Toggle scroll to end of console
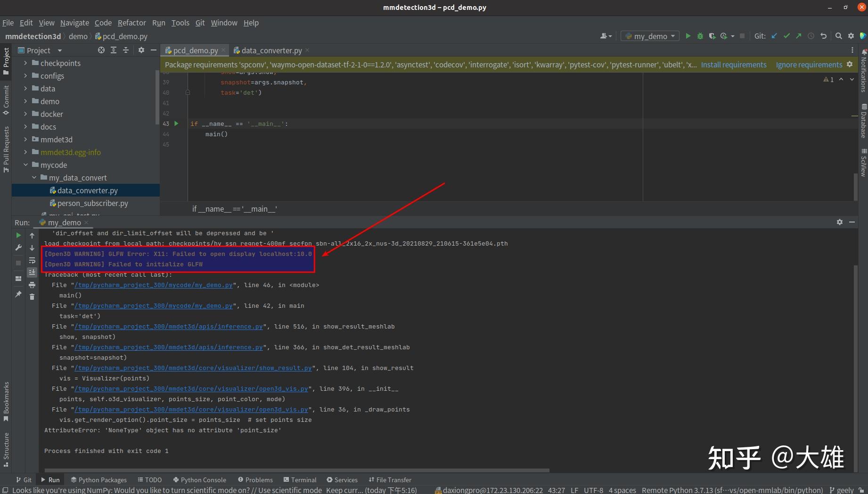Viewport: 868px width, 494px height. tap(32, 272)
